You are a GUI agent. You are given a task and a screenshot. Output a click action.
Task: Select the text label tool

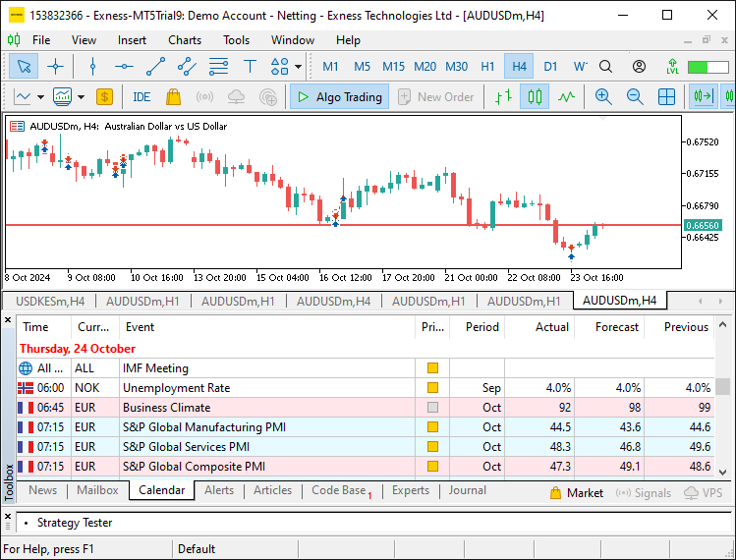pyautogui.click(x=250, y=66)
